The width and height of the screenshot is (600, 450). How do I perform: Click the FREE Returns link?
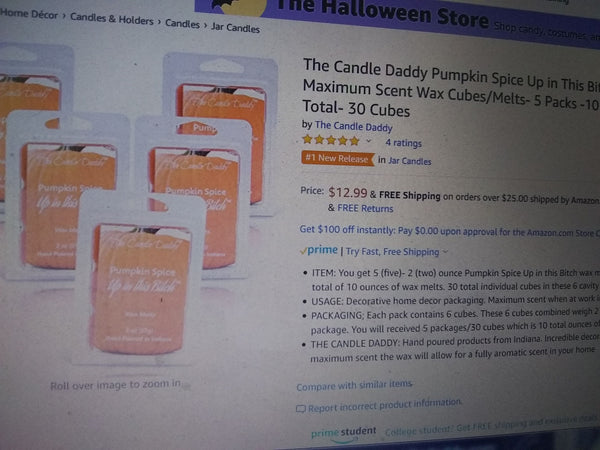coord(365,209)
